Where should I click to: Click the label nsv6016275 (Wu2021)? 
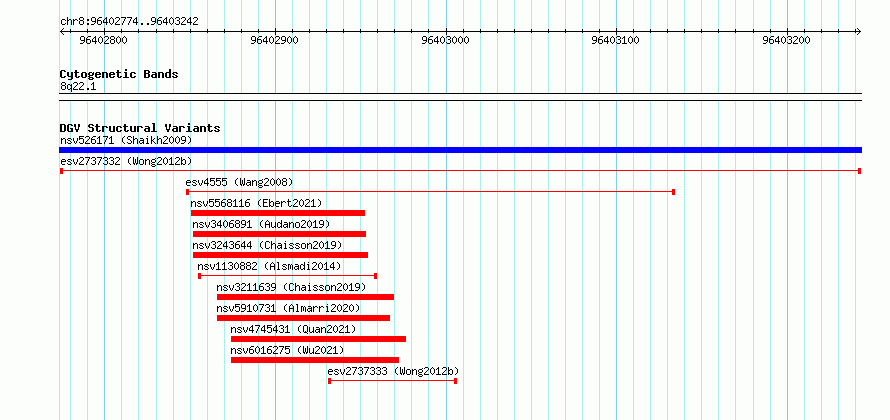tap(287, 350)
